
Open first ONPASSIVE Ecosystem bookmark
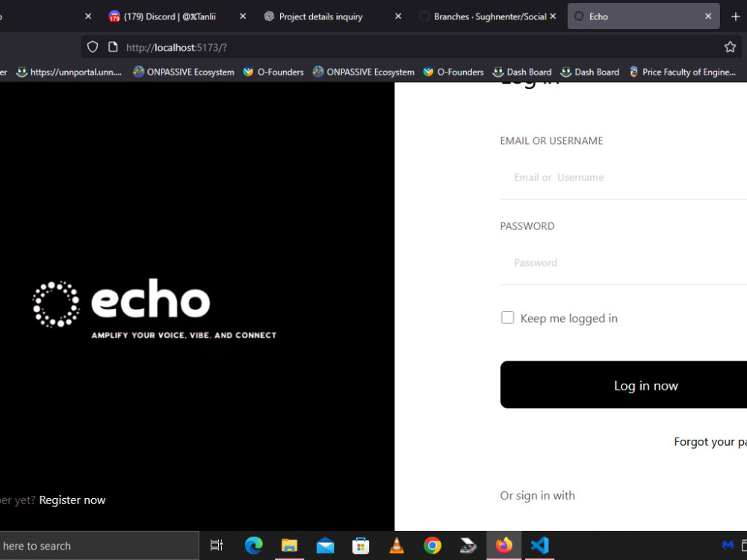pos(184,72)
